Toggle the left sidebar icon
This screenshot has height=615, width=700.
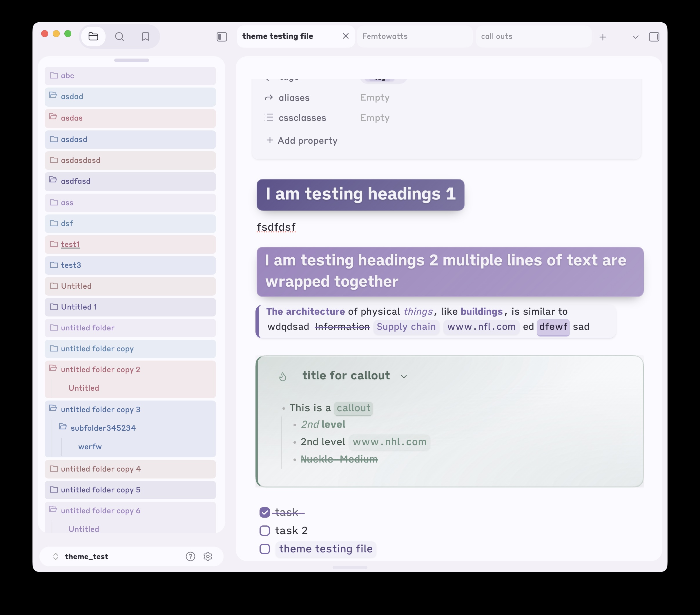pyautogui.click(x=222, y=37)
